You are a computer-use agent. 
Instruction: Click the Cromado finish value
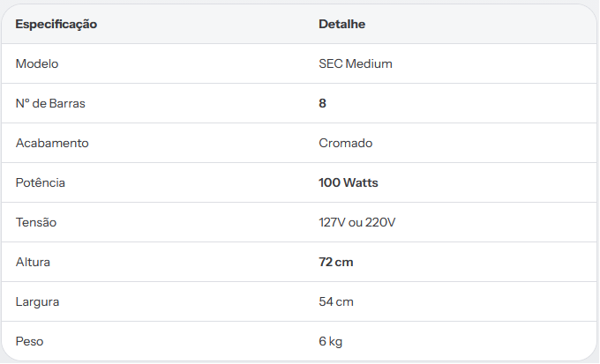[346, 143]
